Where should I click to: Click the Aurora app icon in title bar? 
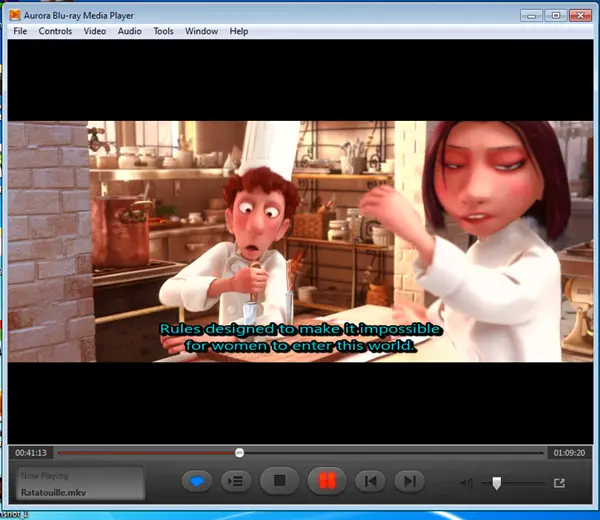pos(17,14)
